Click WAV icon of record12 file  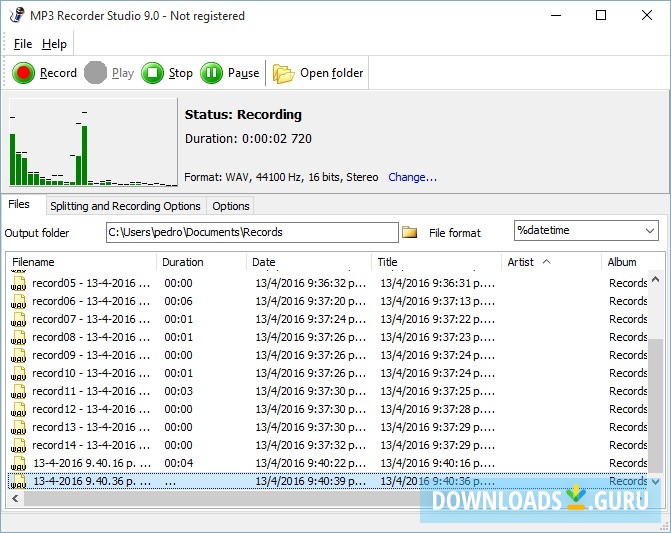click(x=18, y=409)
